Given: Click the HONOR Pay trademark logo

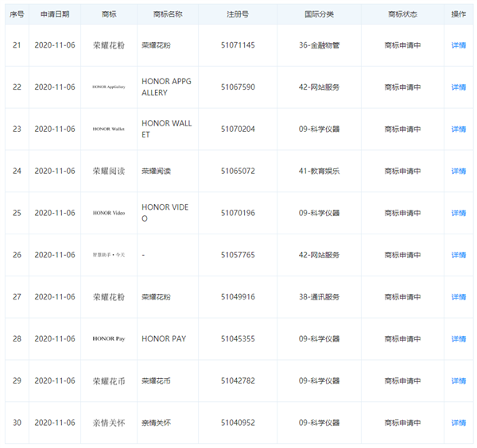Looking at the screenshot, I should point(109,339).
